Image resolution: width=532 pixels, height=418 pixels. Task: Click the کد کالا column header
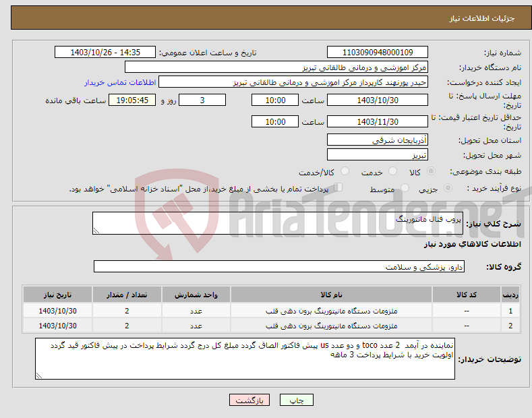point(467,295)
